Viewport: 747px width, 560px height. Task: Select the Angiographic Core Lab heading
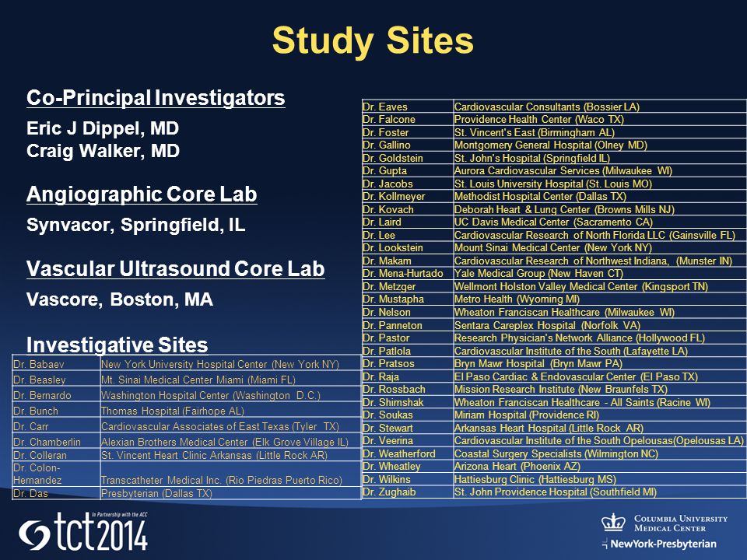tap(142, 194)
